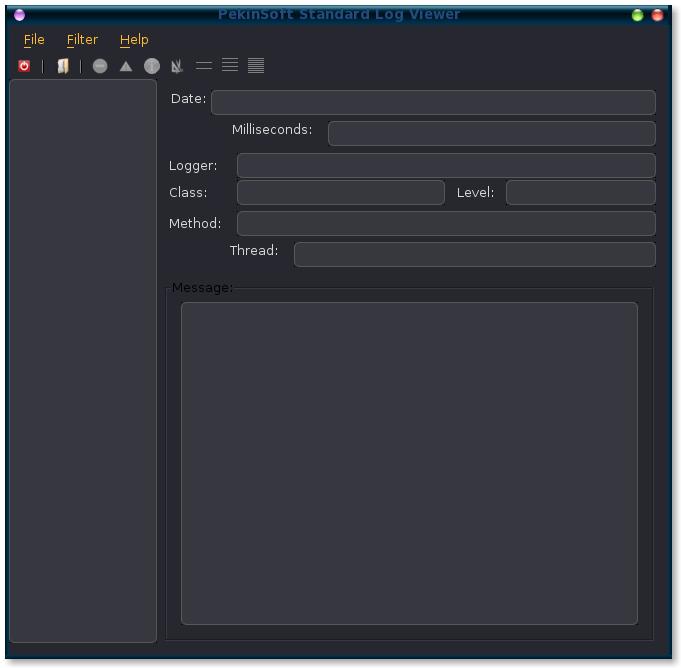This screenshot has height=668, width=681.
Task: Close the window with red button
Action: (x=658, y=15)
